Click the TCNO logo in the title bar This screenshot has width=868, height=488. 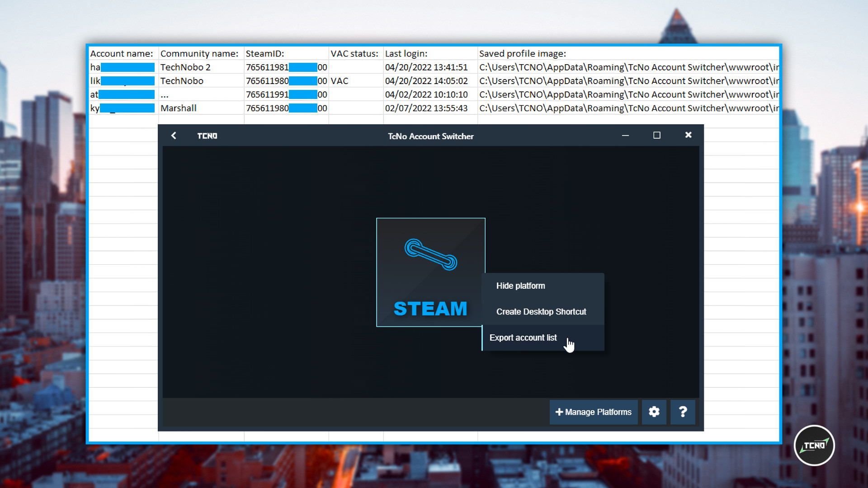207,136
